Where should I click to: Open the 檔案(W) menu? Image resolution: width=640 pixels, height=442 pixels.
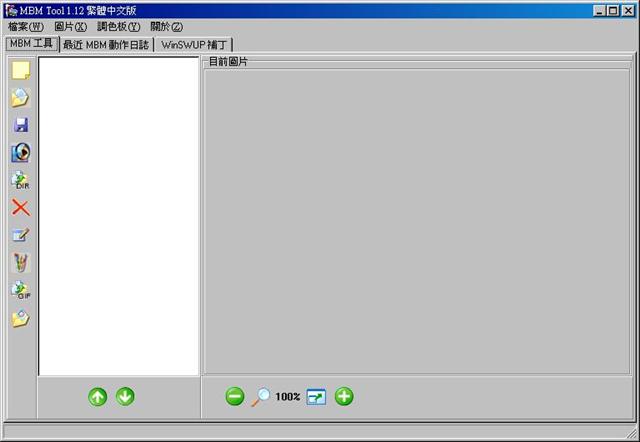tap(26, 27)
